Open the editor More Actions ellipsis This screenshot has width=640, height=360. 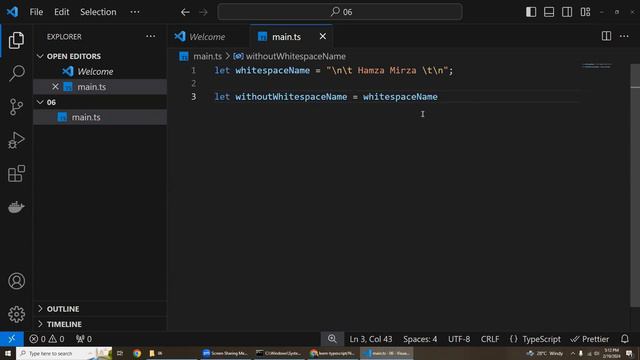point(624,36)
